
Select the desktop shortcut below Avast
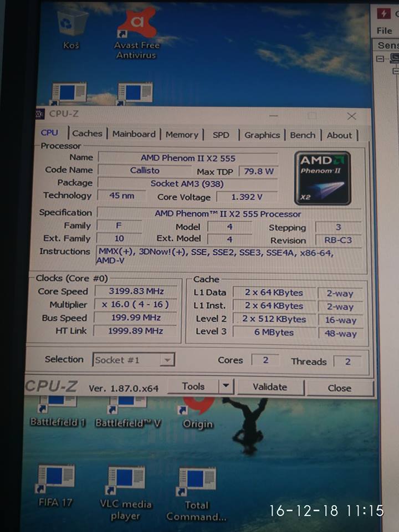click(x=135, y=93)
